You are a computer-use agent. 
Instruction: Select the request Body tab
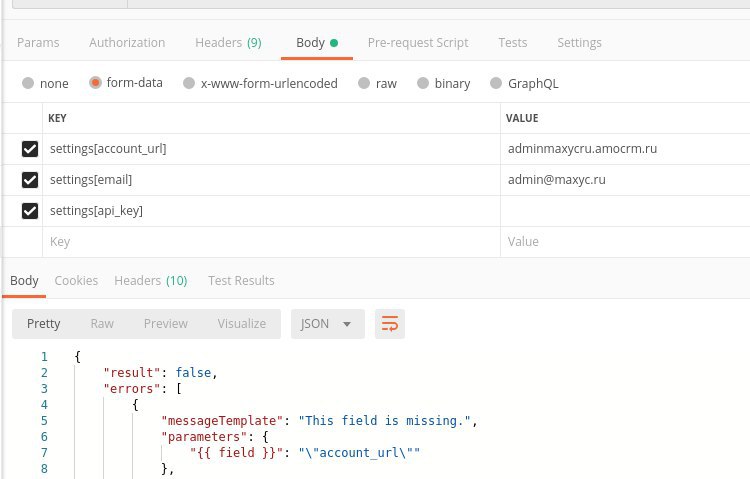point(317,43)
